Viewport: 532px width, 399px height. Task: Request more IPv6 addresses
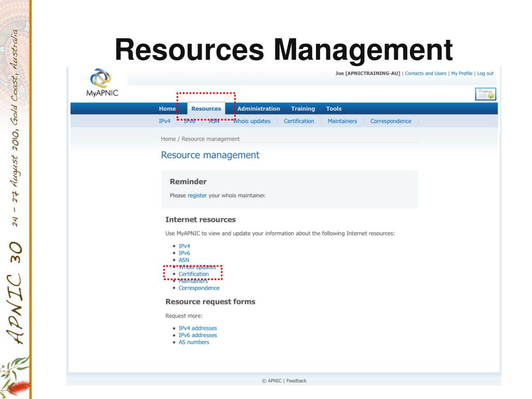198,335
